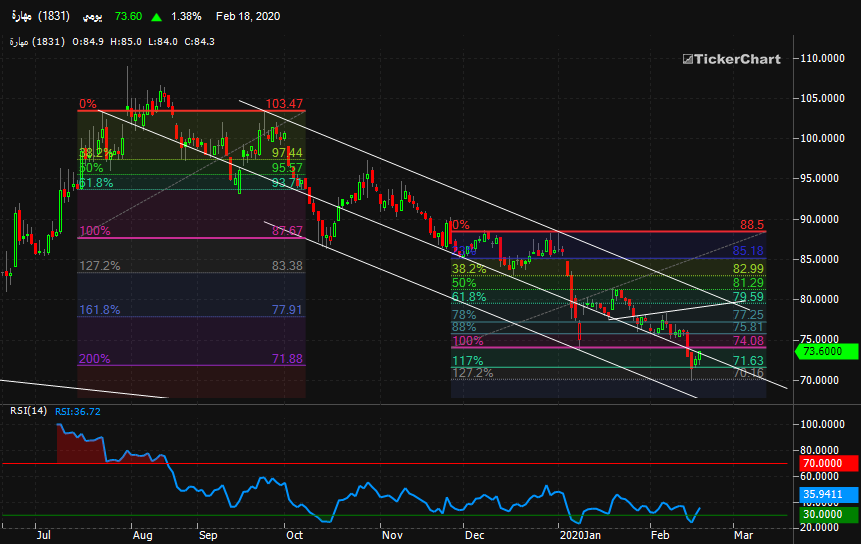Select the blue 85.18 Fibonacci price label

click(747, 250)
